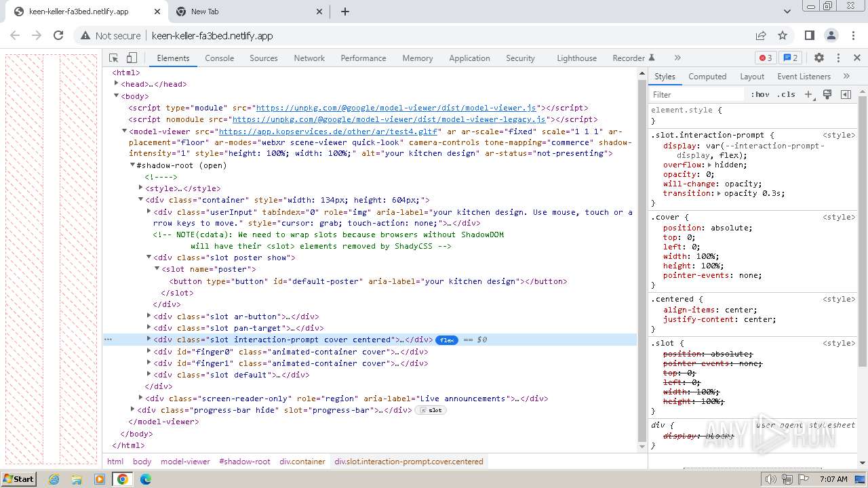Open the test4.gltf source link
Screen dimensions: 868x488
(329, 131)
